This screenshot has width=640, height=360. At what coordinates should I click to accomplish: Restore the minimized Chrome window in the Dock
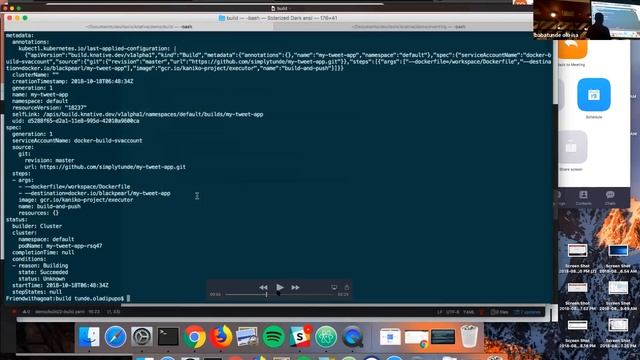point(417,338)
